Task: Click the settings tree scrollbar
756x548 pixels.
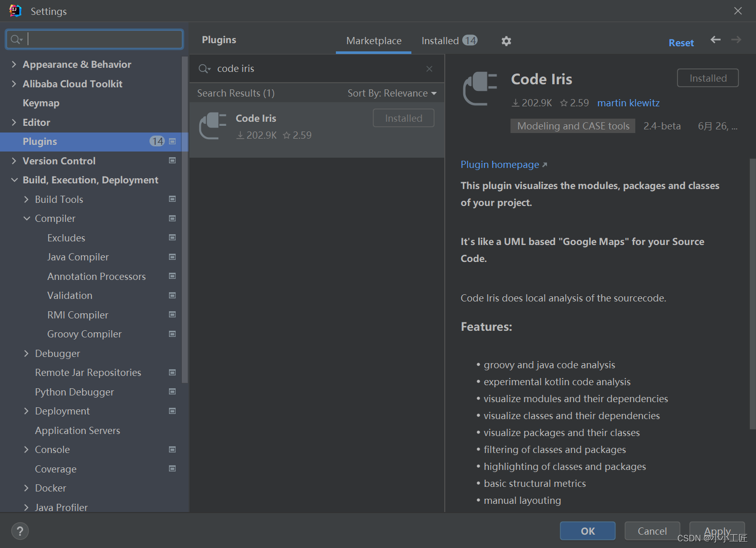Action: pos(185,220)
